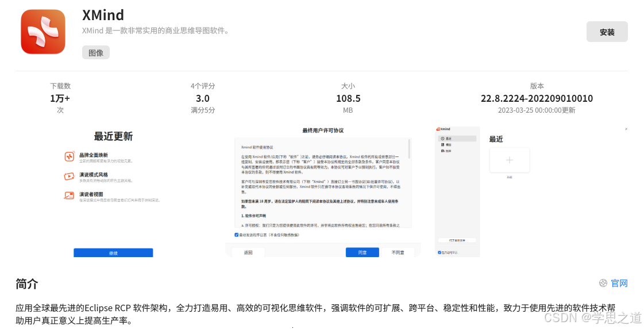The height and width of the screenshot is (329, 644).
Task: Click the 返回 back button
Action: (248, 253)
